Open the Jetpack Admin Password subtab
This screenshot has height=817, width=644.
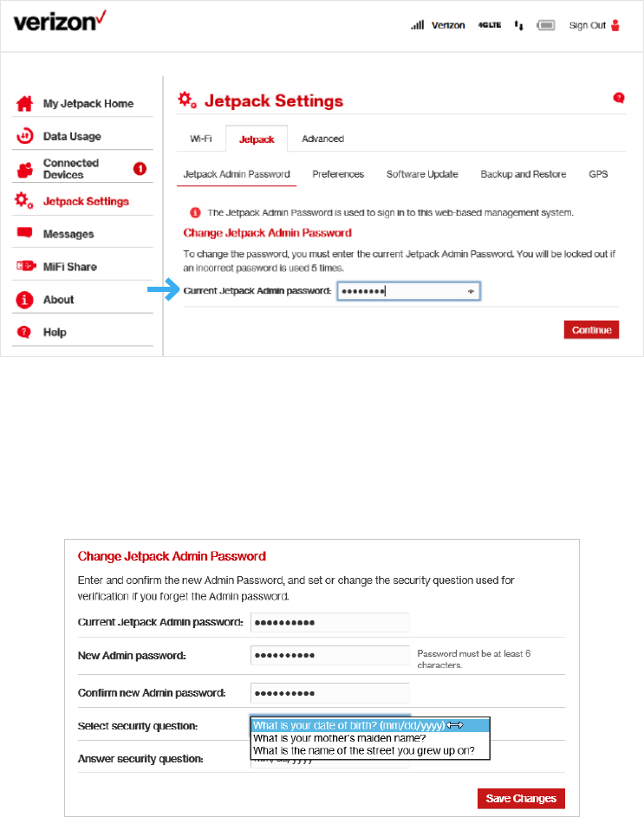click(x=237, y=174)
